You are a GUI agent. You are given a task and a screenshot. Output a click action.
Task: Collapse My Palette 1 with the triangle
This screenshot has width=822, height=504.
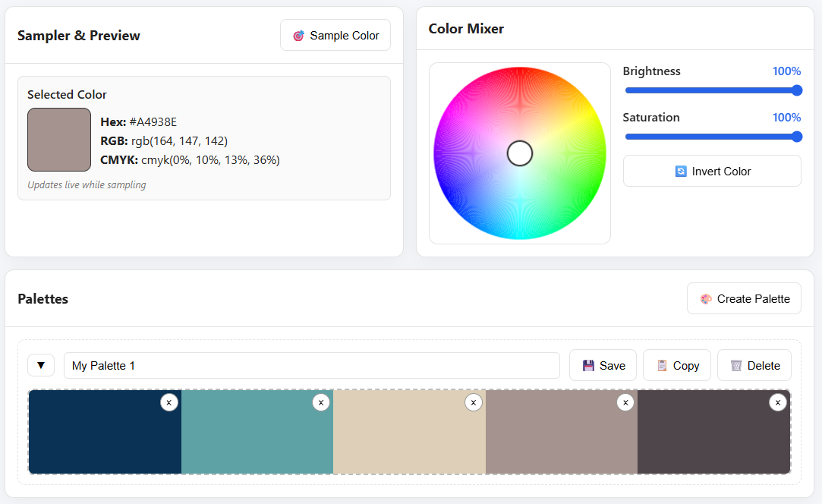(41, 365)
